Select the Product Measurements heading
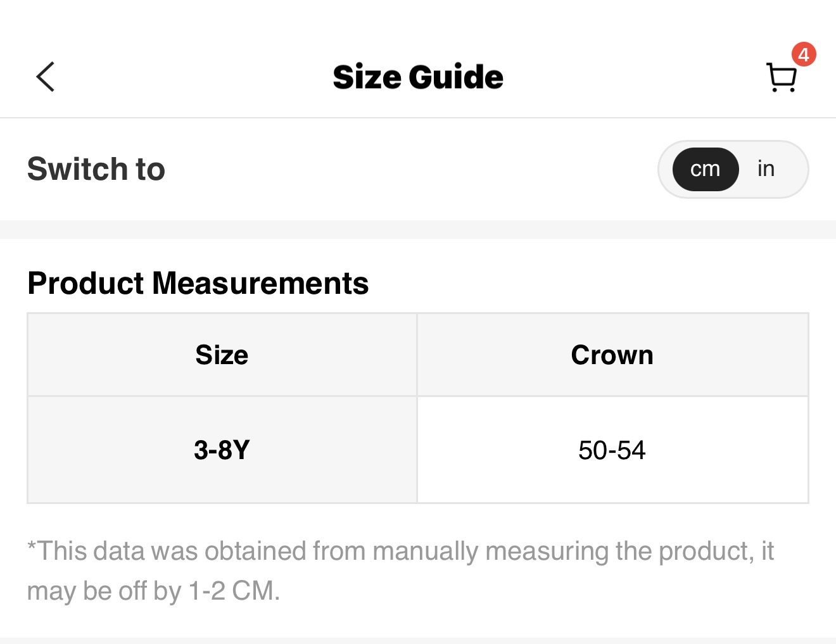 click(198, 283)
